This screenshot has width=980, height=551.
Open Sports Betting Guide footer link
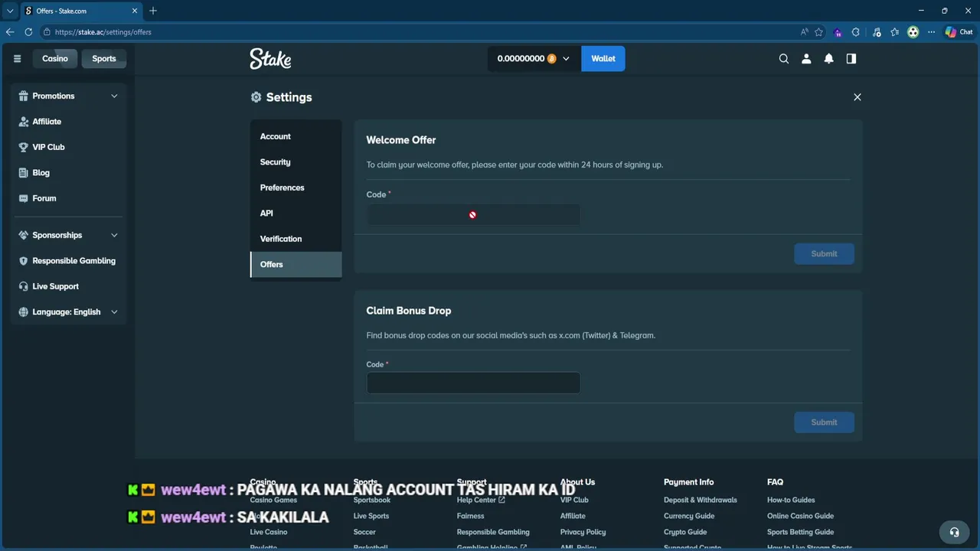point(800,532)
